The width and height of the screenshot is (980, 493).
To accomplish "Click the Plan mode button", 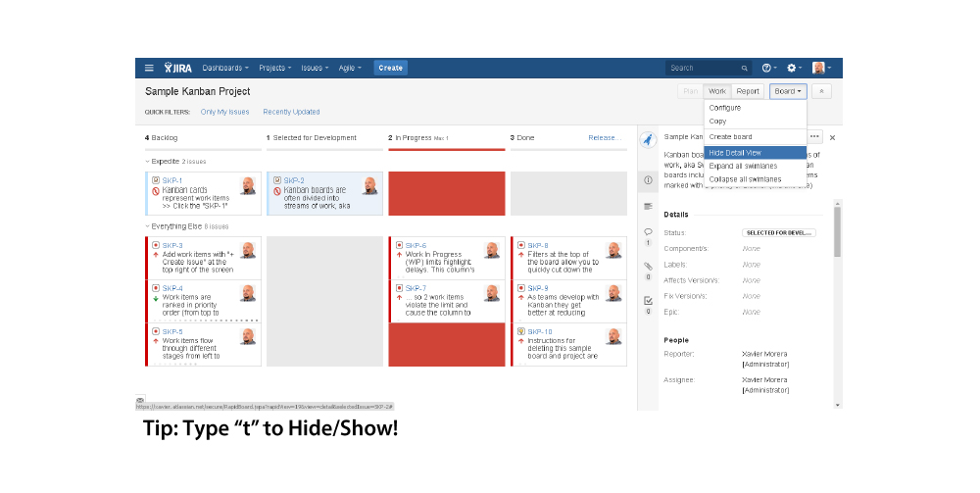I will pos(691,91).
